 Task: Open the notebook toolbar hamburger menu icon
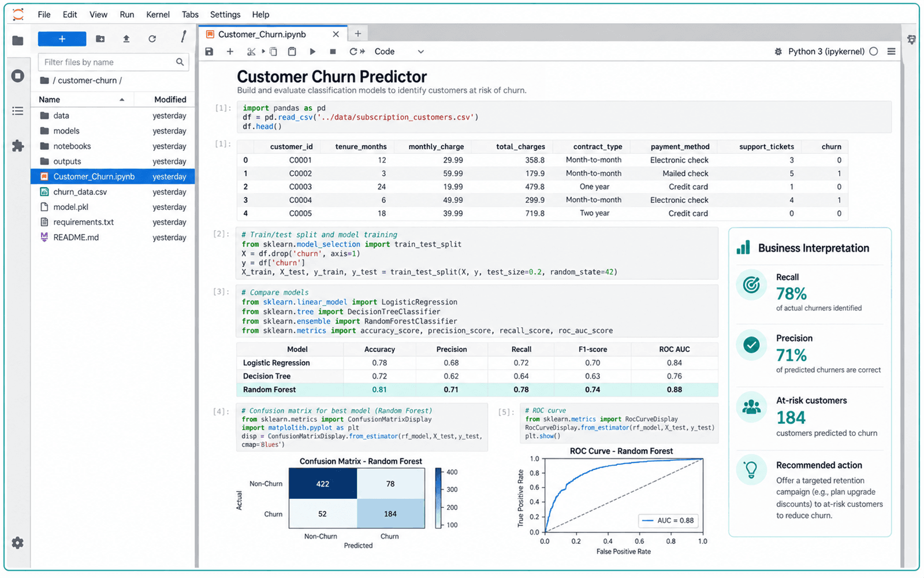click(x=892, y=51)
